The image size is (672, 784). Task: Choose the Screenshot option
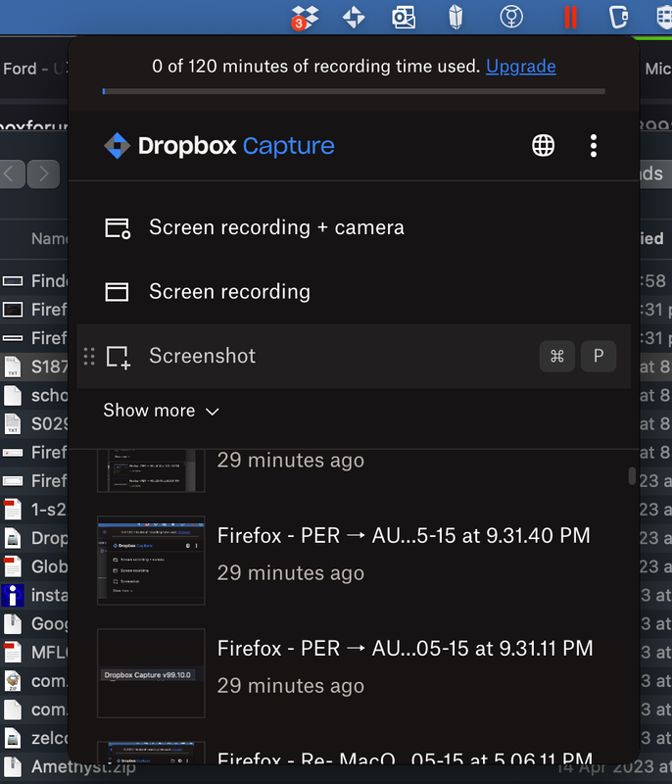tap(202, 357)
